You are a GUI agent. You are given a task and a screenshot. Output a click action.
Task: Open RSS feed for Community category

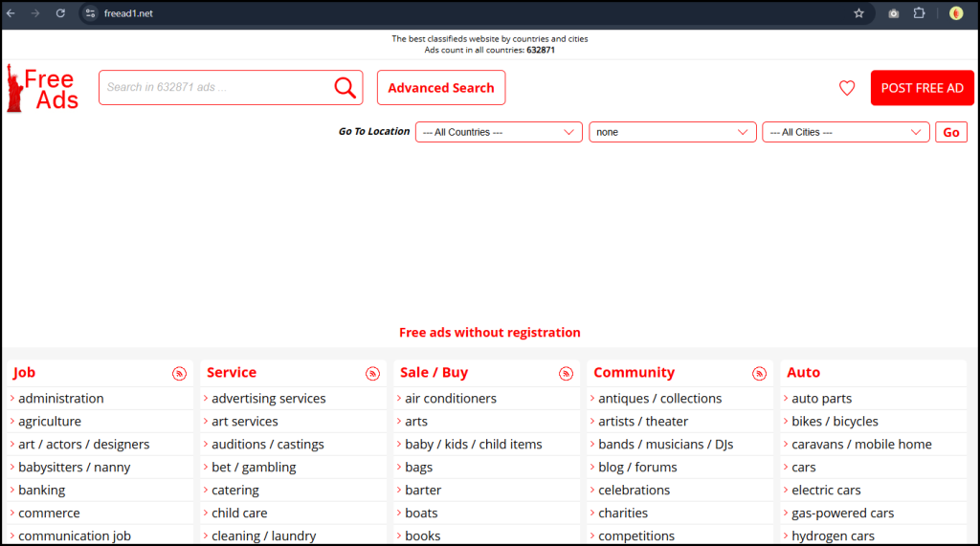point(759,374)
